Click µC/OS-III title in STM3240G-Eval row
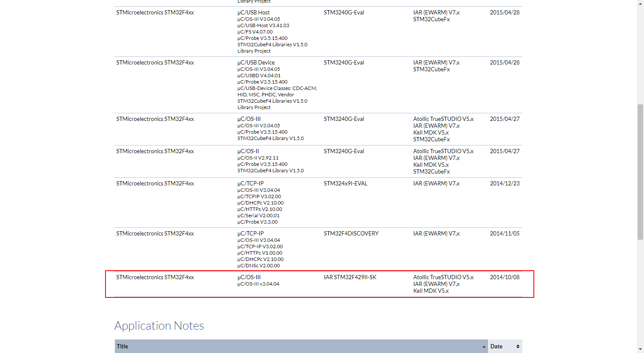The image size is (644, 353). (x=249, y=119)
